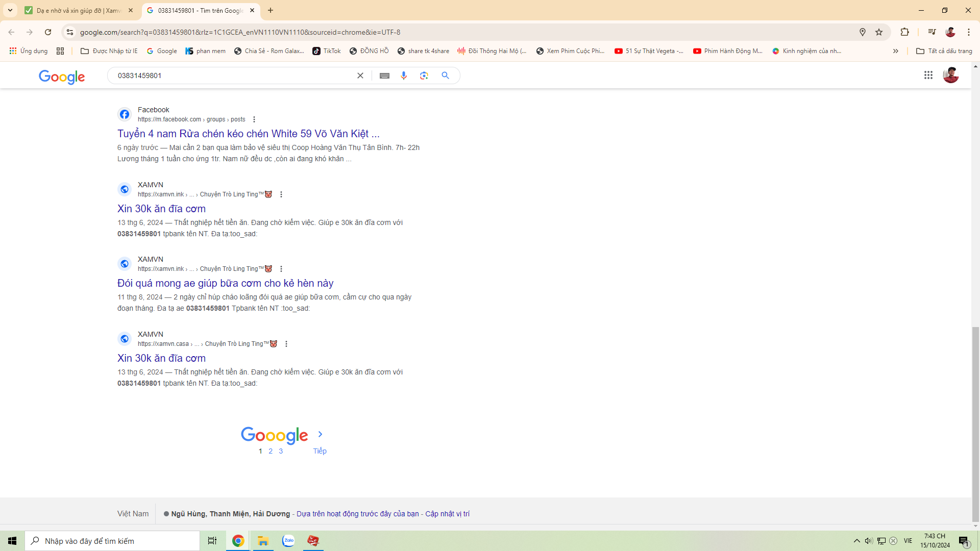This screenshot has height=551, width=980.
Task: Open the TikTok bookmark
Action: (x=327, y=51)
